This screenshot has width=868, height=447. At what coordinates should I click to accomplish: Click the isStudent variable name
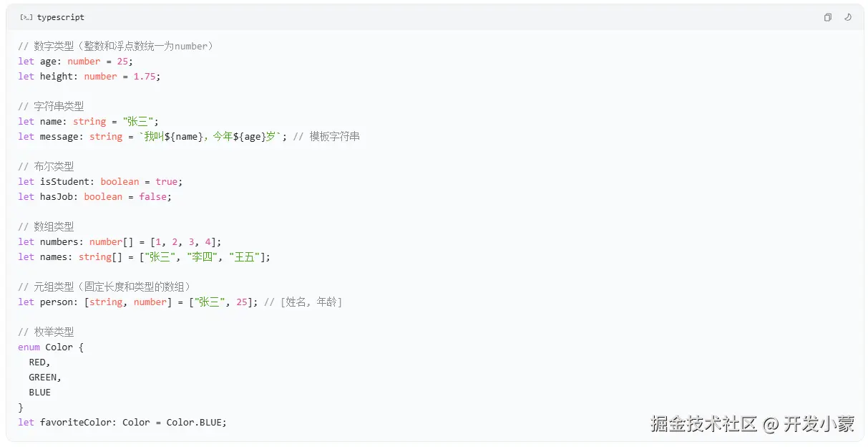pyautogui.click(x=67, y=182)
